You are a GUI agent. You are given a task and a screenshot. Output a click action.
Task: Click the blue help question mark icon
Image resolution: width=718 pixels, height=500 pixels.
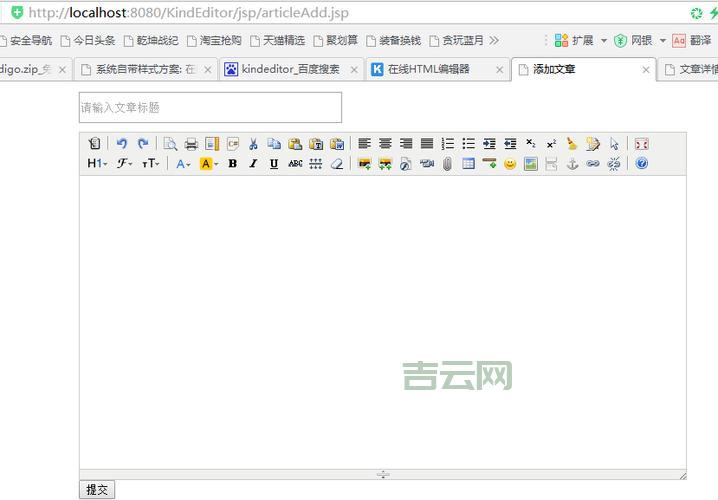click(x=642, y=164)
